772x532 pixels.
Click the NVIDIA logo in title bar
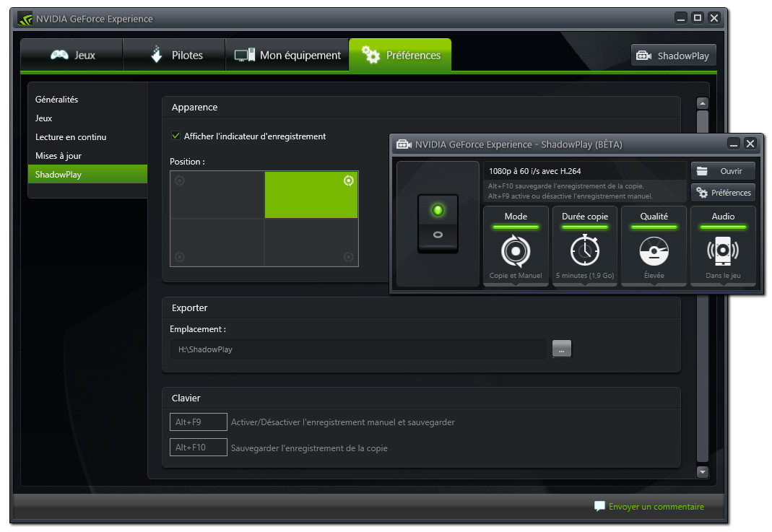pos(25,19)
